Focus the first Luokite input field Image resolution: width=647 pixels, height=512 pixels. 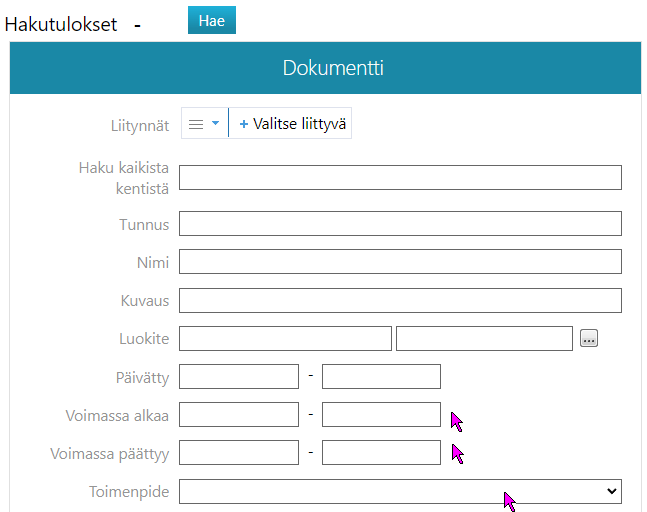(285, 339)
